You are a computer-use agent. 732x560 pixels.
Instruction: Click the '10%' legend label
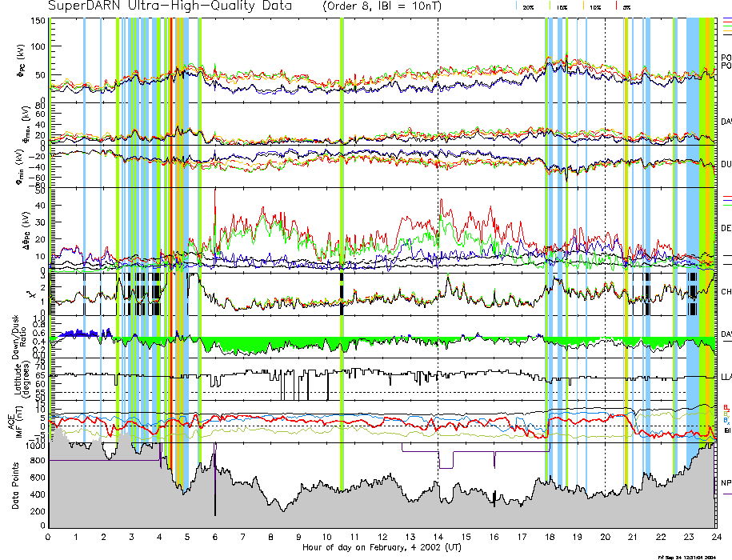click(x=595, y=7)
